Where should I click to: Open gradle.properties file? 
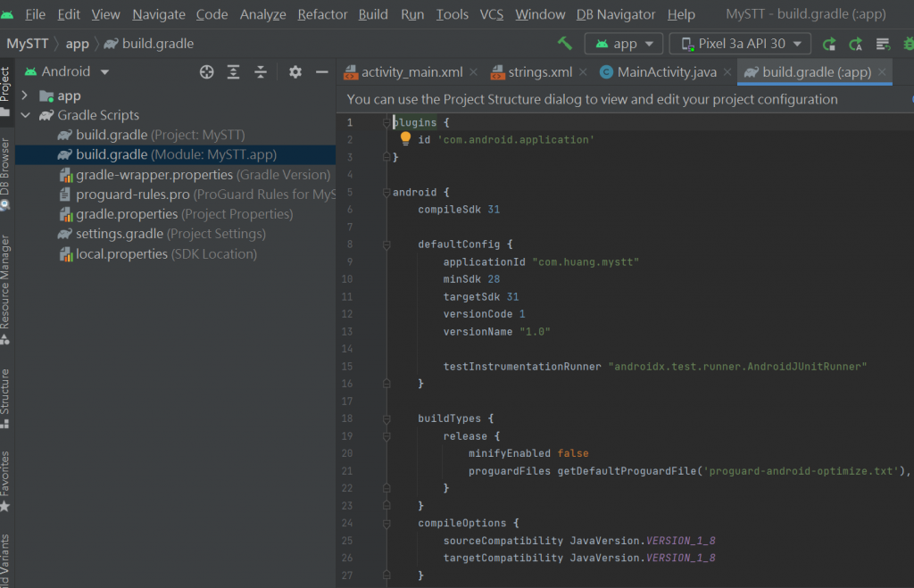pos(176,214)
